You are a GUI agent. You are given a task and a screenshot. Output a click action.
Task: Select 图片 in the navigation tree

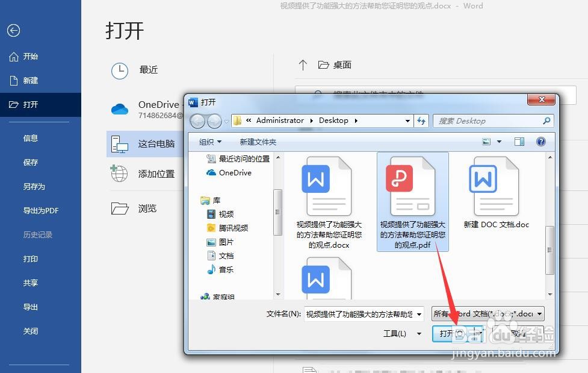pos(226,241)
